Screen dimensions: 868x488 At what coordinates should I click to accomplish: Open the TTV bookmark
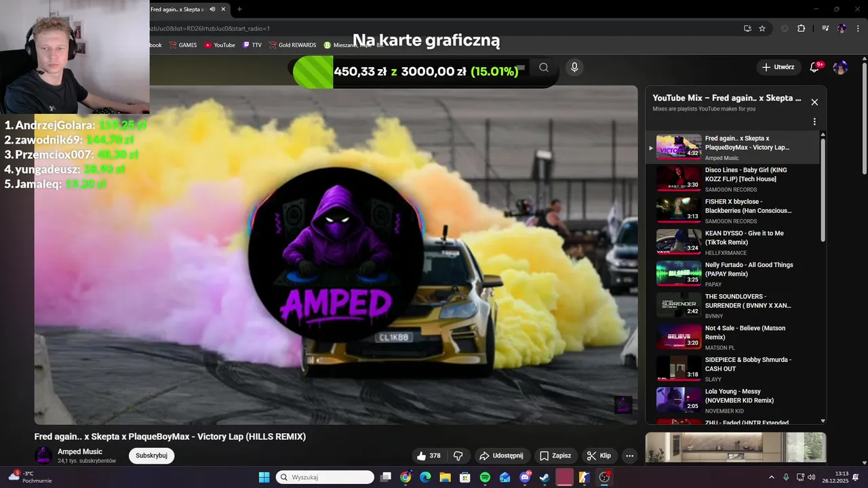coord(252,45)
